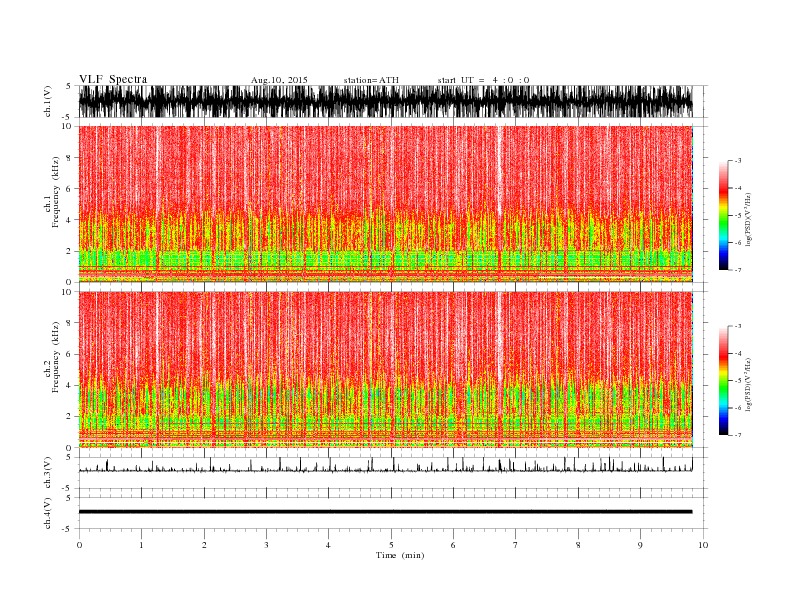Click the '6' kHz tick on ch.2 spectrogram axis
792x612 pixels.
pos(69,354)
